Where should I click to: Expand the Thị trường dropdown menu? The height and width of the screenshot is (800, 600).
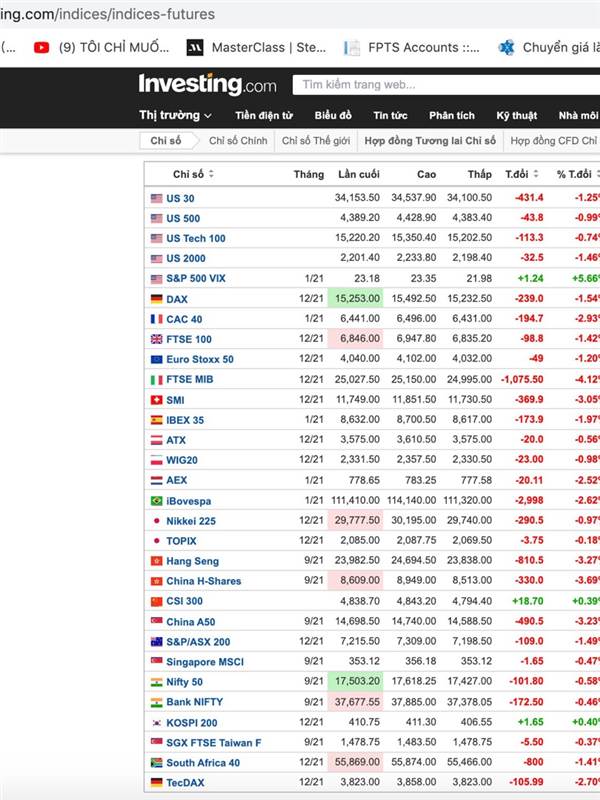point(176,115)
